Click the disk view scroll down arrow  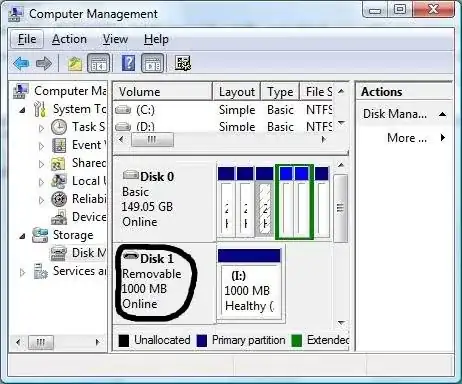click(341, 323)
